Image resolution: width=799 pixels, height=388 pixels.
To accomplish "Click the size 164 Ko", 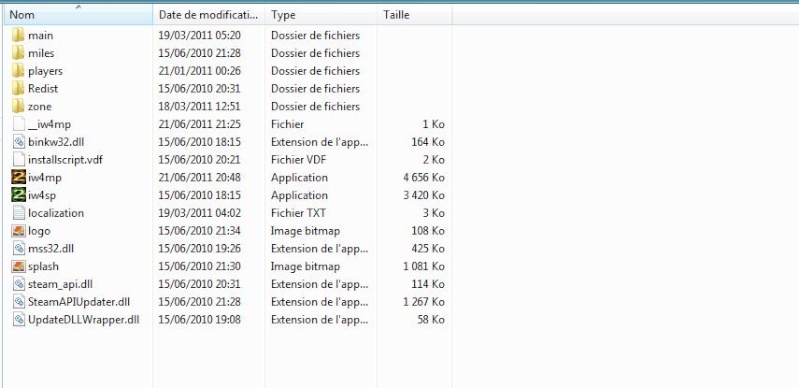I will click(428, 142).
